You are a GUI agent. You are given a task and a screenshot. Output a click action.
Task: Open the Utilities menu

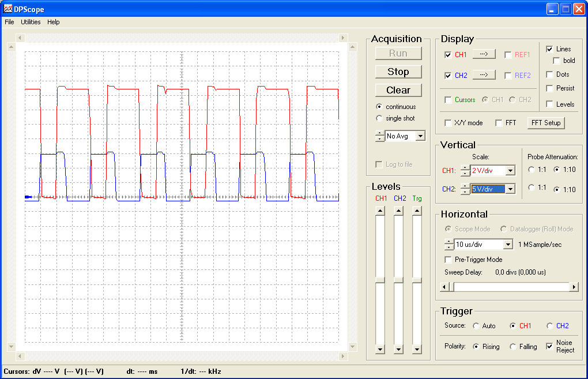31,22
